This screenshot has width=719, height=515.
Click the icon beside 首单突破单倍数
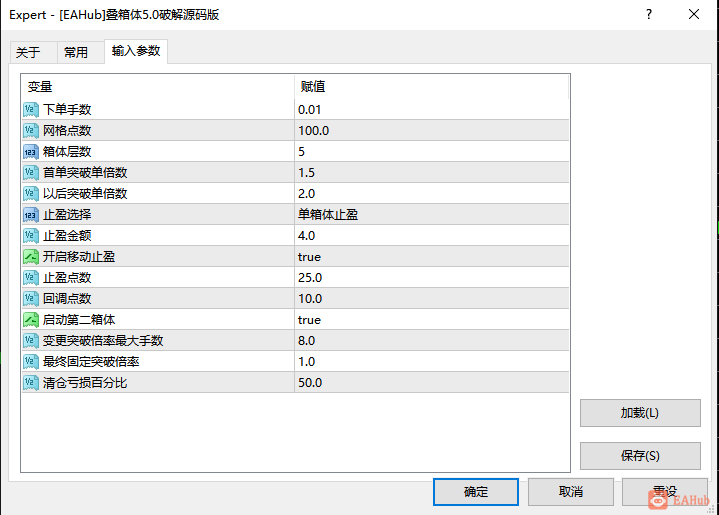tap(31, 172)
